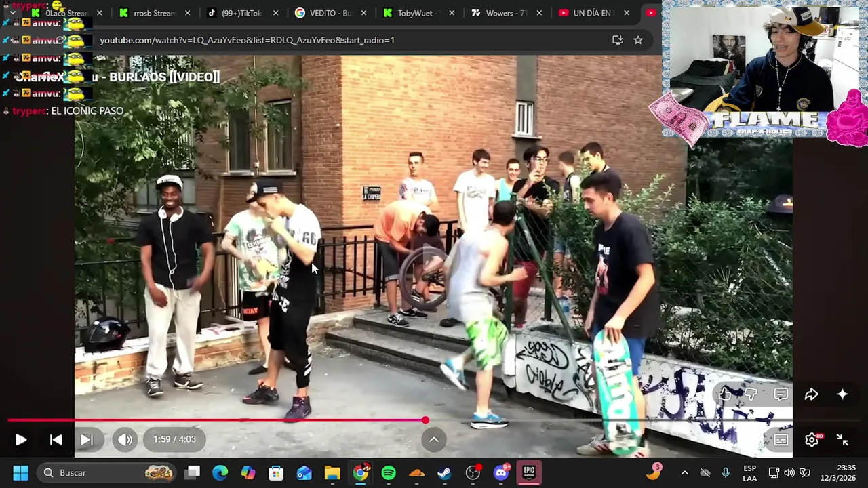Open File Explorer from the taskbar
Image resolution: width=868 pixels, height=488 pixels.
tap(332, 472)
